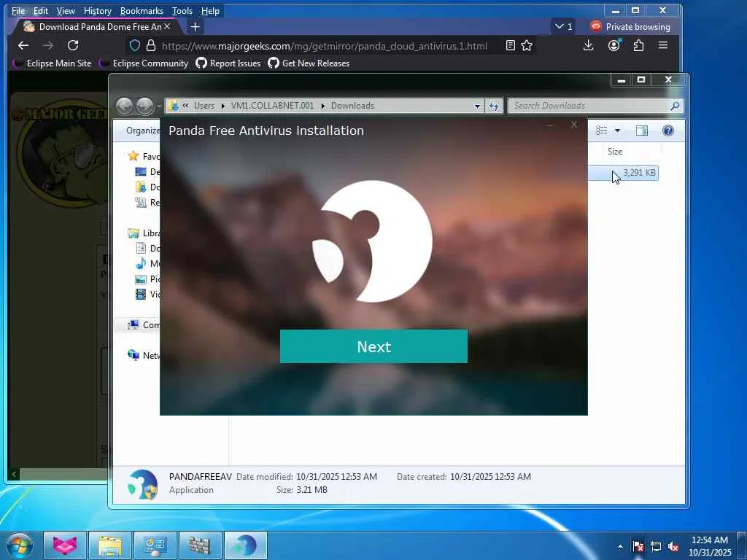The height and width of the screenshot is (560, 747).
Task: Go back in Firefox
Action: (x=23, y=45)
